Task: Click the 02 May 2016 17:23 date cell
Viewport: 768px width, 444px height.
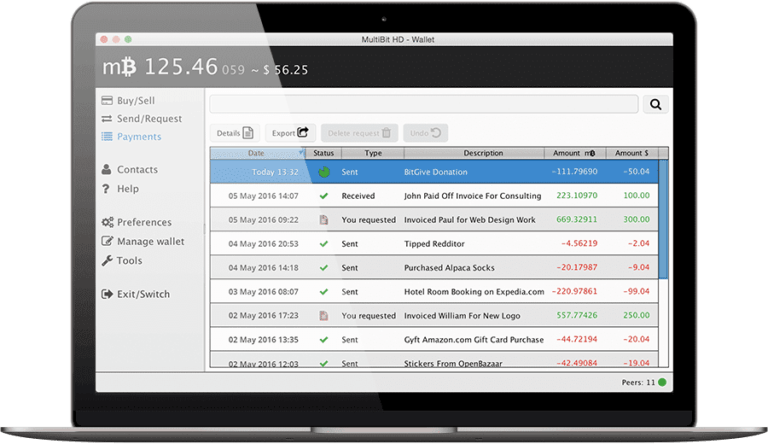Action: coord(263,316)
